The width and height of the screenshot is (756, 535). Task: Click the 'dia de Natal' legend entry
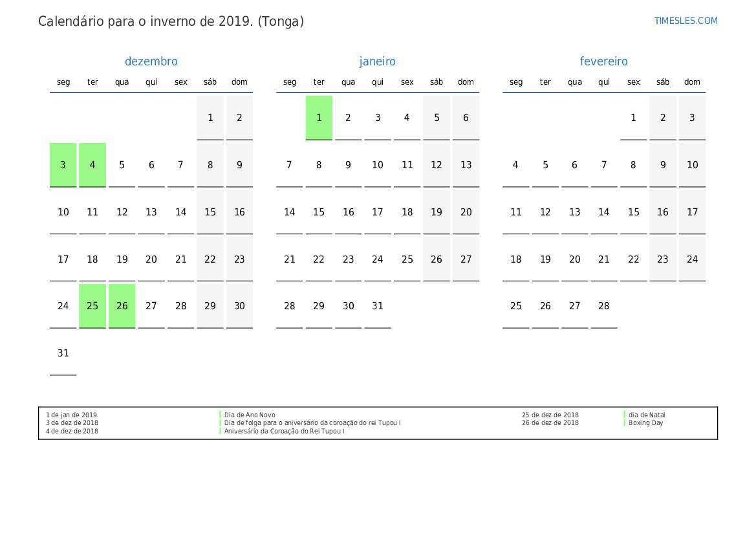tap(647, 415)
